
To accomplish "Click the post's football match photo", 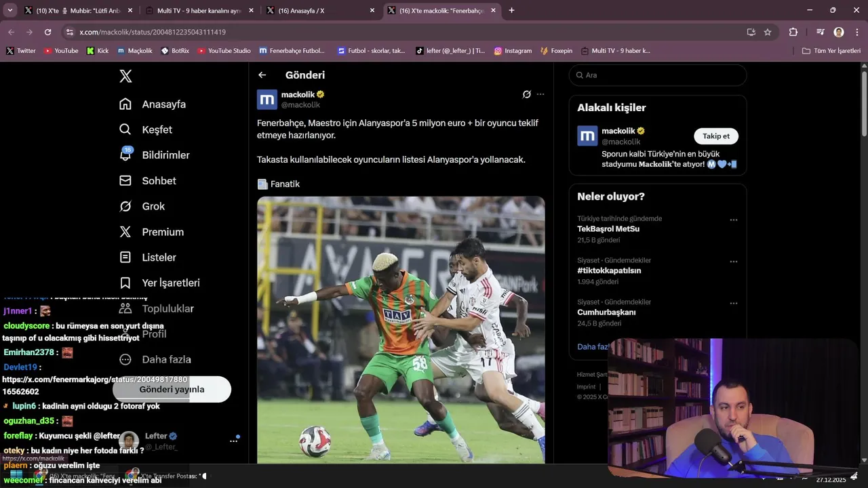I will (x=401, y=330).
